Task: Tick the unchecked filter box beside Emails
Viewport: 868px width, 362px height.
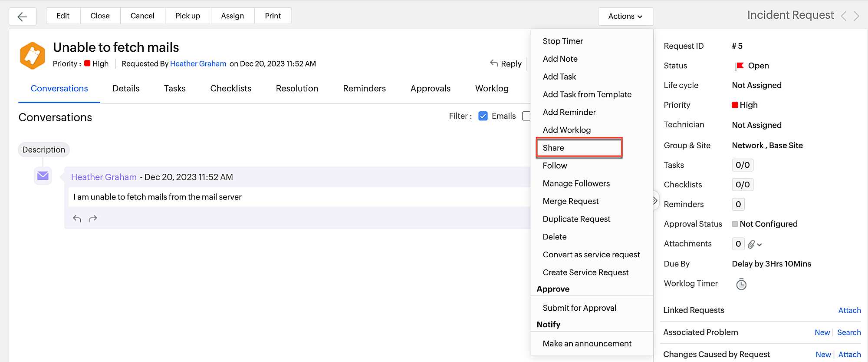Action: (526, 116)
